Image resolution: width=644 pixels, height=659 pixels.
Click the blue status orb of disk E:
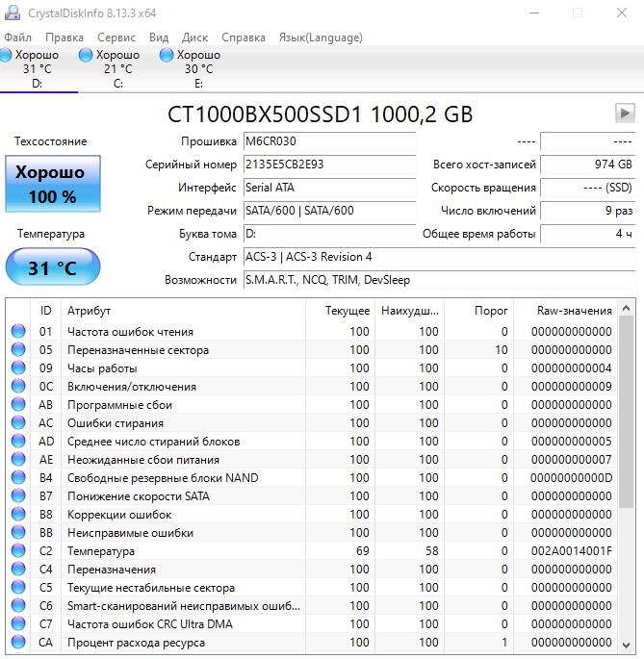(x=167, y=55)
